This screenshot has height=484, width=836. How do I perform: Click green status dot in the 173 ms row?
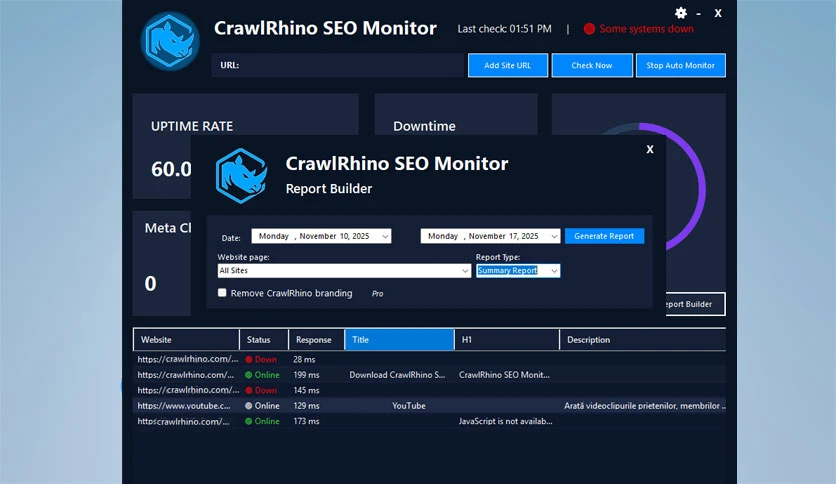(248, 421)
